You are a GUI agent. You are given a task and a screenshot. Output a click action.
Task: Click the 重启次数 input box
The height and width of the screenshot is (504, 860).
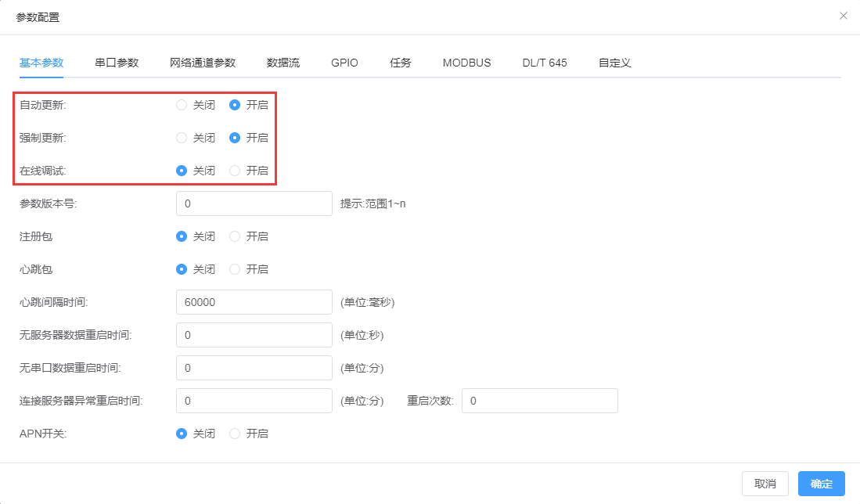click(539, 401)
